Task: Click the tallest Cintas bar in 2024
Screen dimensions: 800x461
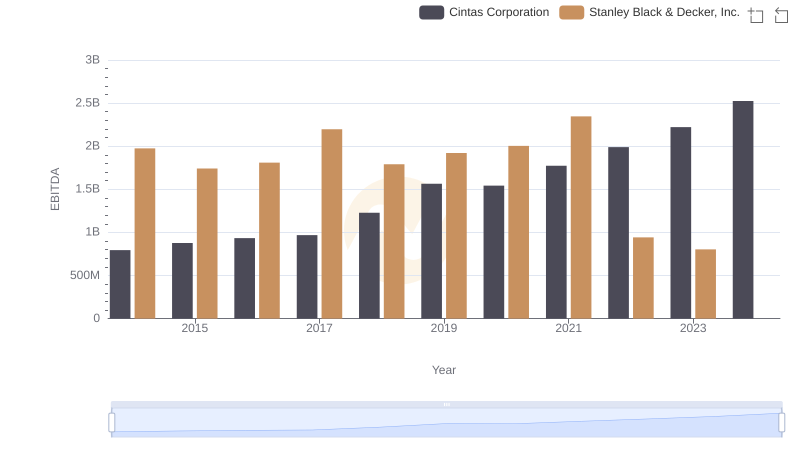Action: coord(743,210)
